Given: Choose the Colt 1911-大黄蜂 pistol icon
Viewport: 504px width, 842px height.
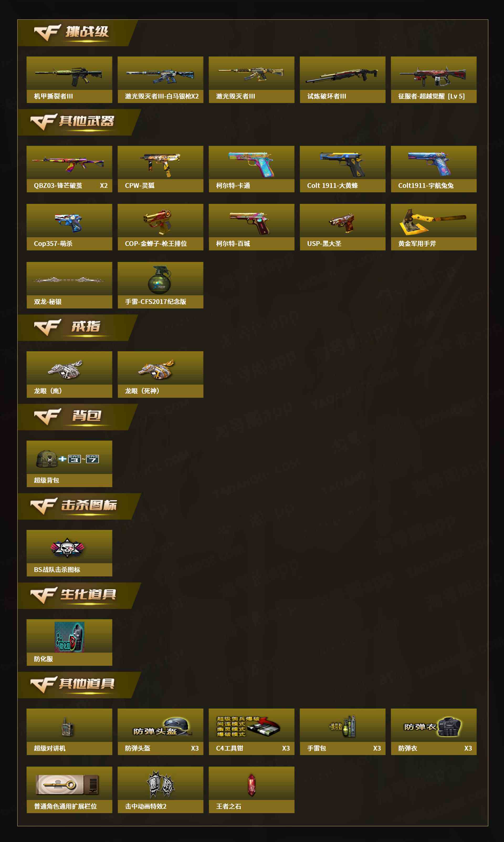Looking at the screenshot, I should click(x=342, y=164).
